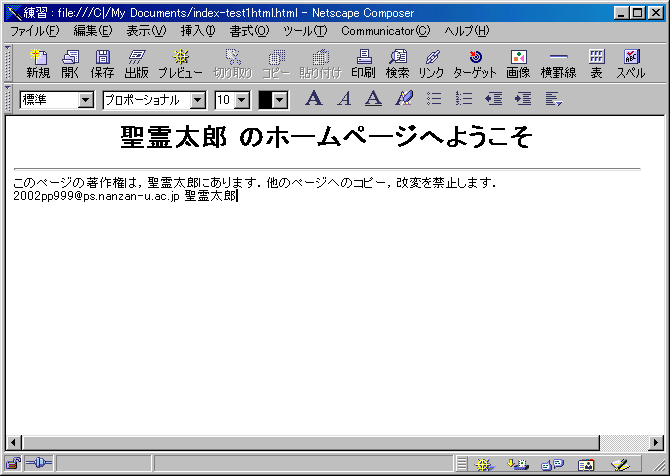This screenshot has width=670, height=476.
Task: Open the 標準 paragraph style dropdown
Action: point(86,100)
